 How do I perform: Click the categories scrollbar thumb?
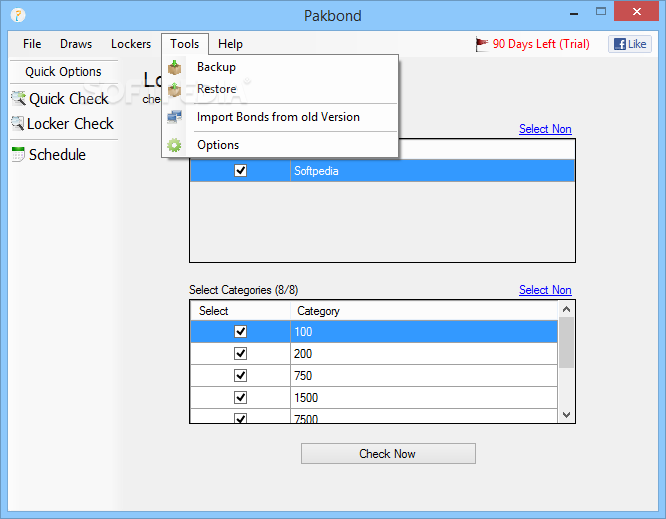(x=566, y=342)
